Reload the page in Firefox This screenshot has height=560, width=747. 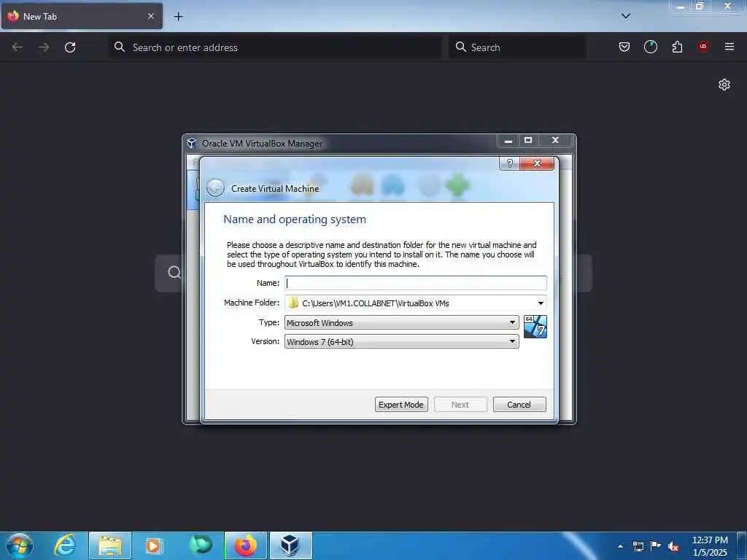tap(70, 47)
